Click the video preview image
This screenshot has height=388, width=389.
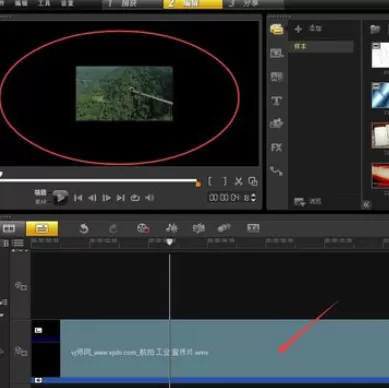[x=124, y=94]
